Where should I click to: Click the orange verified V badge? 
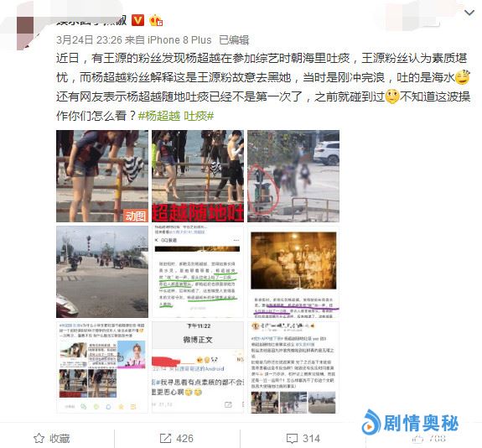coord(137,20)
